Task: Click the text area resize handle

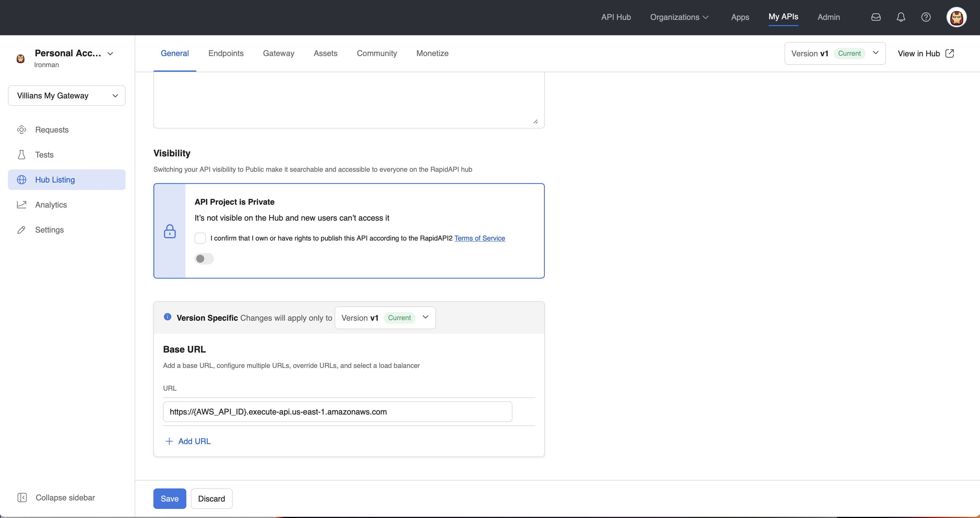Action: click(535, 121)
